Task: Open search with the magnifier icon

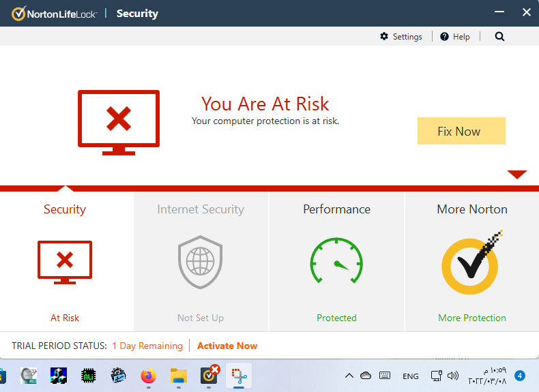Action: pos(499,36)
